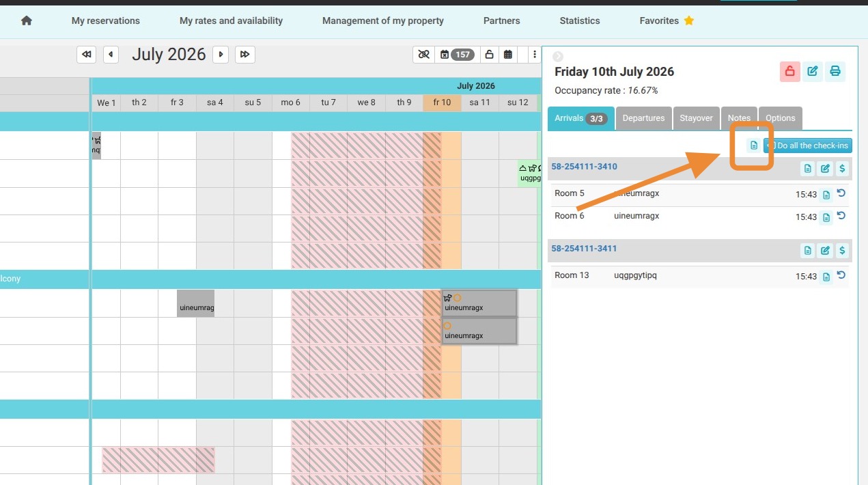Click the red unlock button for Friday 10th

click(x=789, y=71)
